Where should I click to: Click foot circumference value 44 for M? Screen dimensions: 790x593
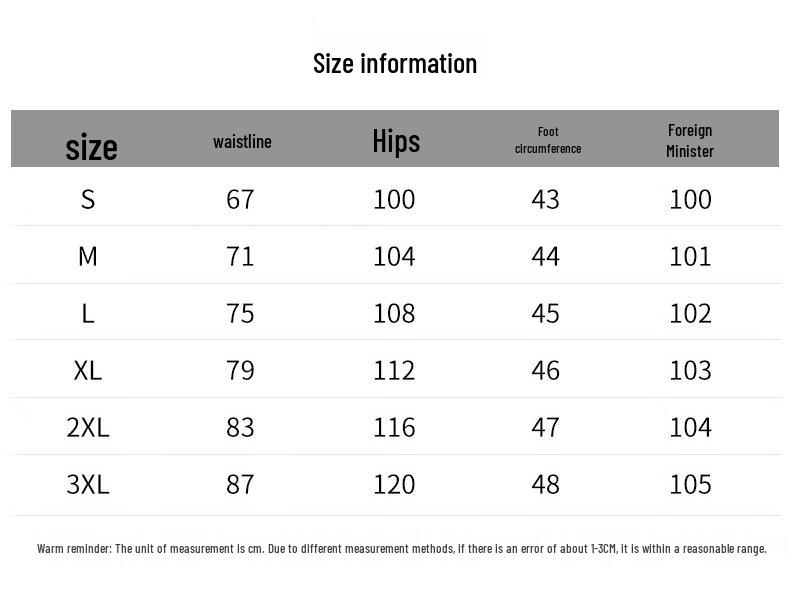coord(545,256)
